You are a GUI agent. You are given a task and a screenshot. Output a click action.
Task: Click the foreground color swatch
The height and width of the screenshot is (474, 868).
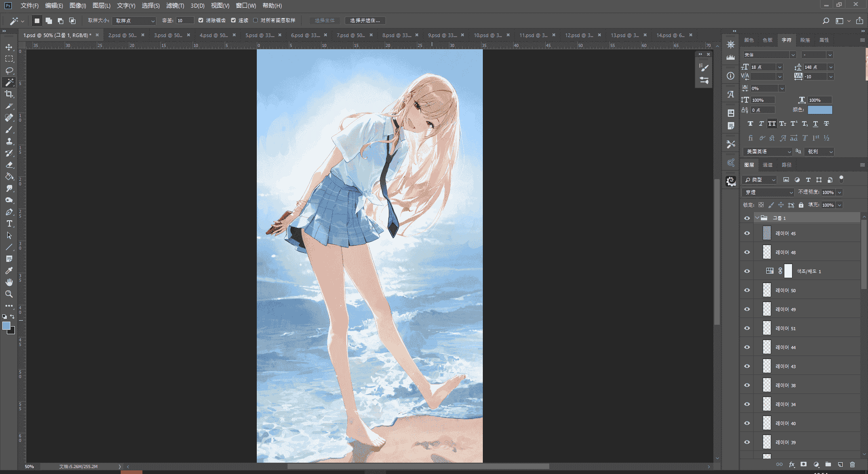click(x=6, y=326)
